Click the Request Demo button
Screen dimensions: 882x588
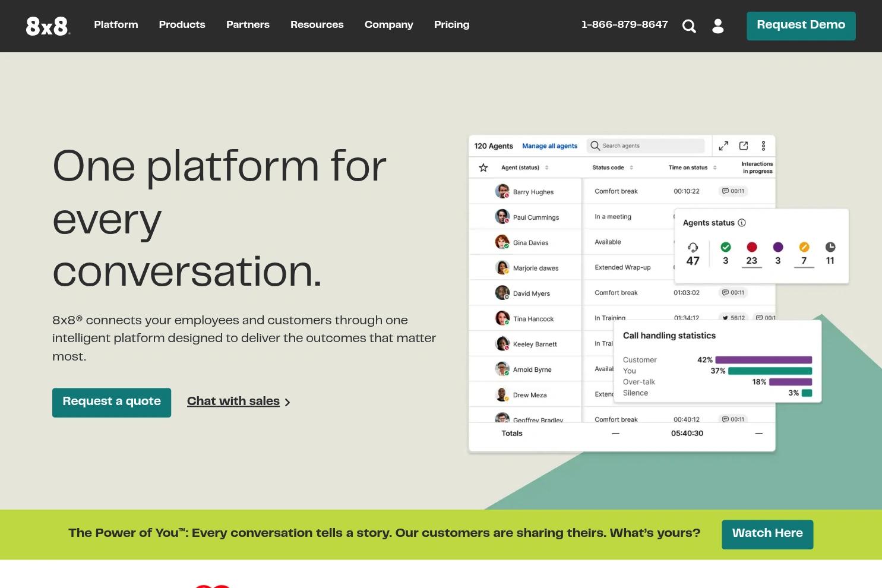pyautogui.click(x=801, y=26)
